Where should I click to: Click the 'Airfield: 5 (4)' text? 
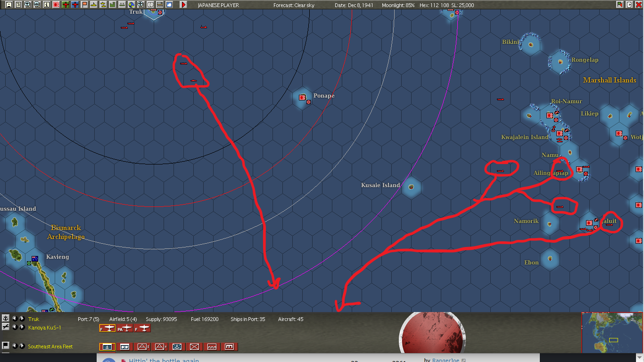(x=123, y=319)
